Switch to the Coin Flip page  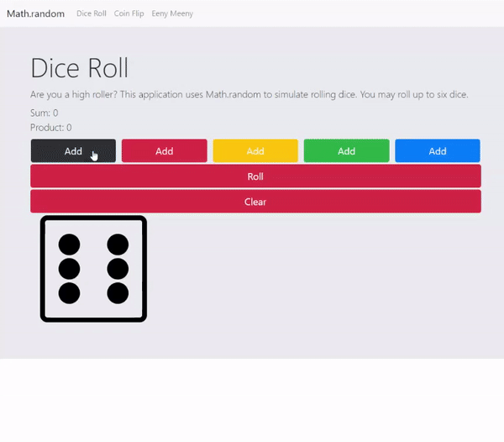129,13
